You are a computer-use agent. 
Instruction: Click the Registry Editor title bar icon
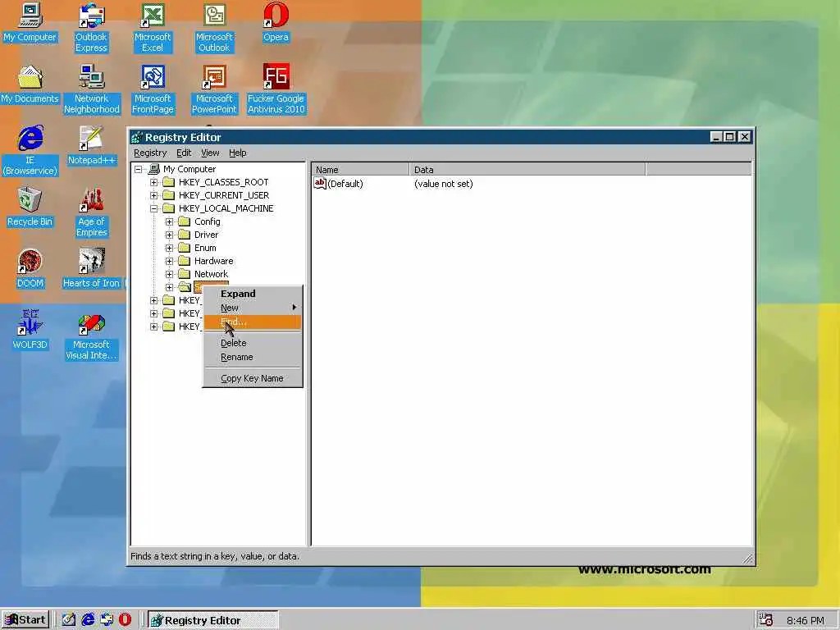click(x=137, y=137)
